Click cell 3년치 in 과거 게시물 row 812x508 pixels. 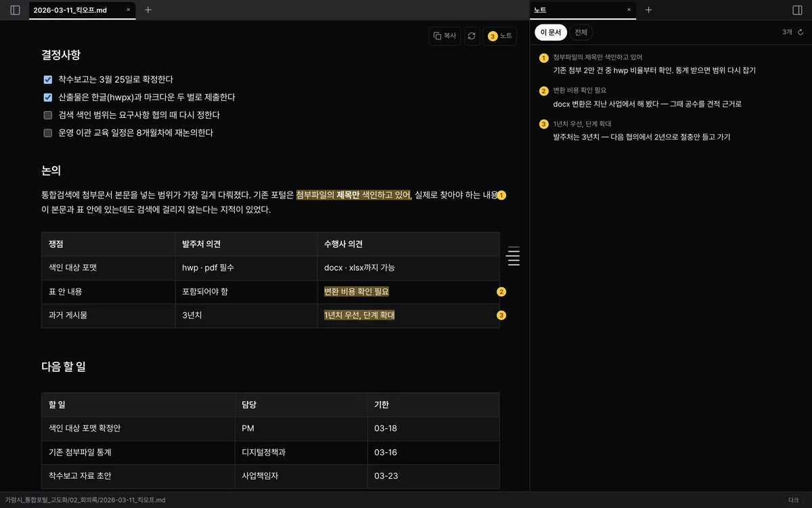click(x=246, y=315)
